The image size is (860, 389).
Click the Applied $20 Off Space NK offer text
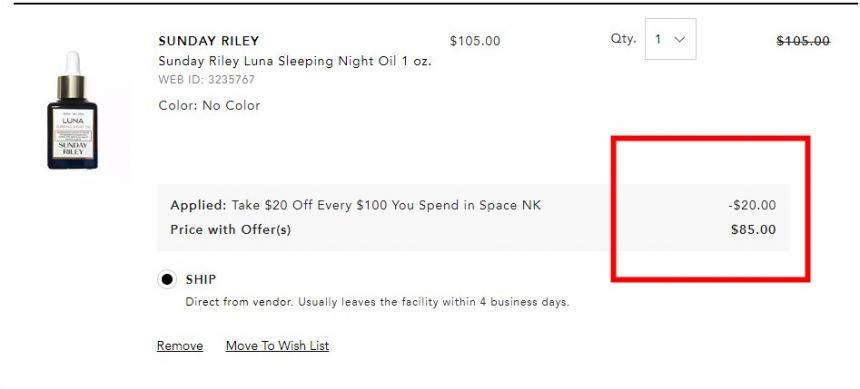pyautogui.click(x=355, y=206)
